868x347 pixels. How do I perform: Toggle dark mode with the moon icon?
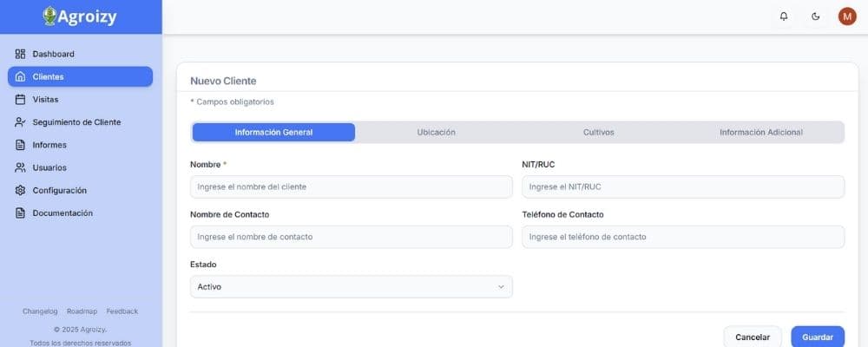tap(815, 16)
